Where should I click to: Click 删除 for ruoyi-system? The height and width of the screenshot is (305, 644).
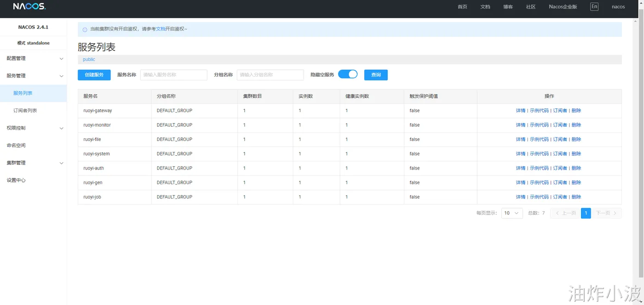coord(576,154)
